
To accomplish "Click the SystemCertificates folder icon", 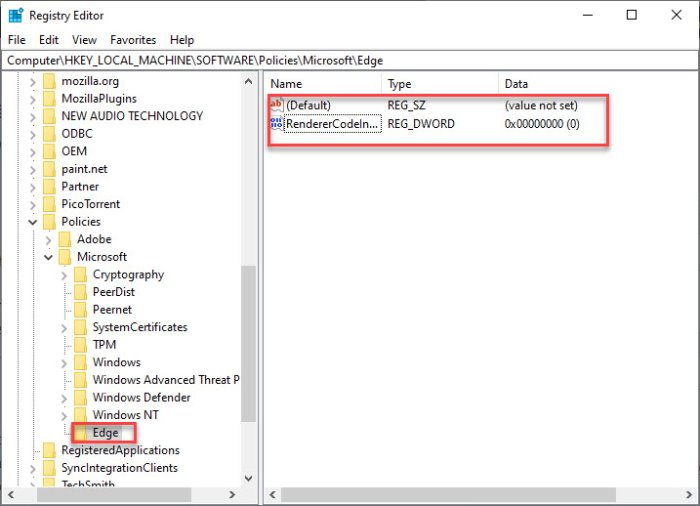I will tap(81, 327).
